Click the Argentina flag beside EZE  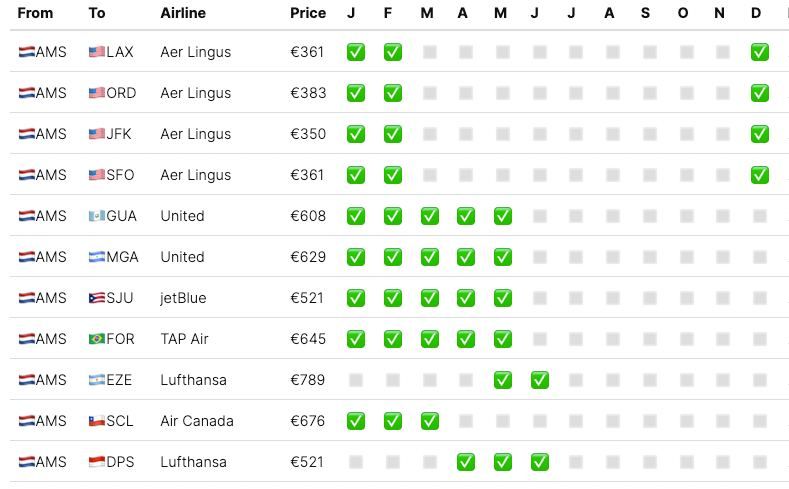(x=96, y=380)
